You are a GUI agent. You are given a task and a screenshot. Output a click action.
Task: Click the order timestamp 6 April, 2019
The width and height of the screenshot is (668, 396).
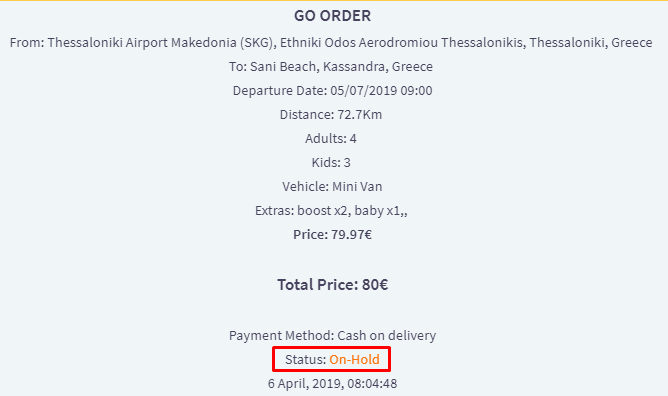[x=332, y=384]
